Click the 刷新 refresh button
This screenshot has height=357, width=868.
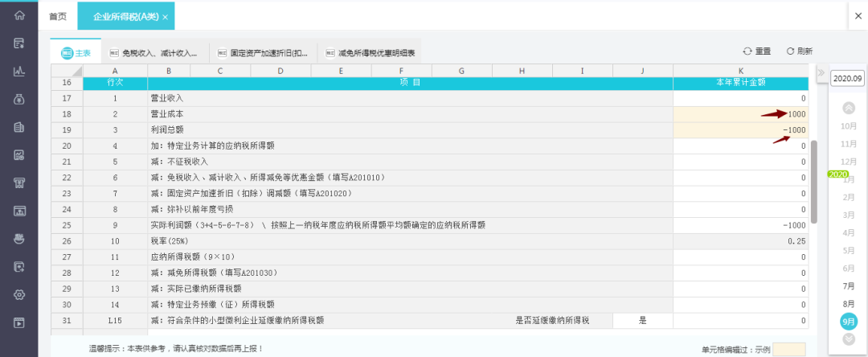(x=799, y=51)
